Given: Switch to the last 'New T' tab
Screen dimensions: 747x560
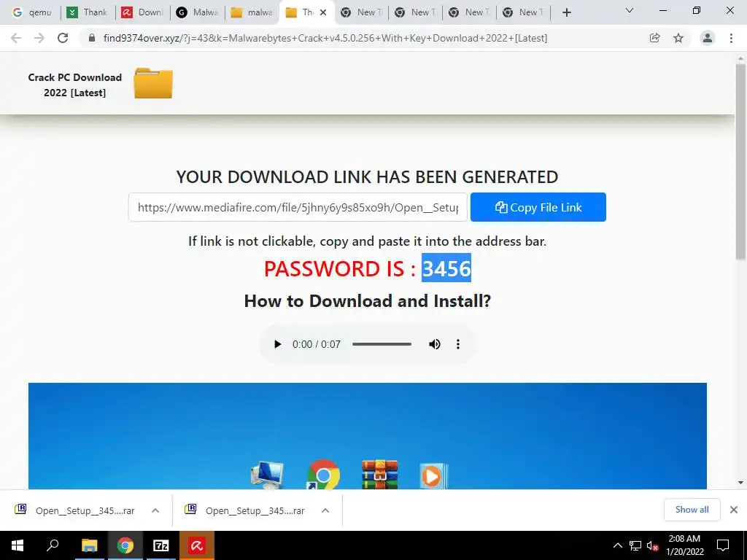Looking at the screenshot, I should coord(523,12).
